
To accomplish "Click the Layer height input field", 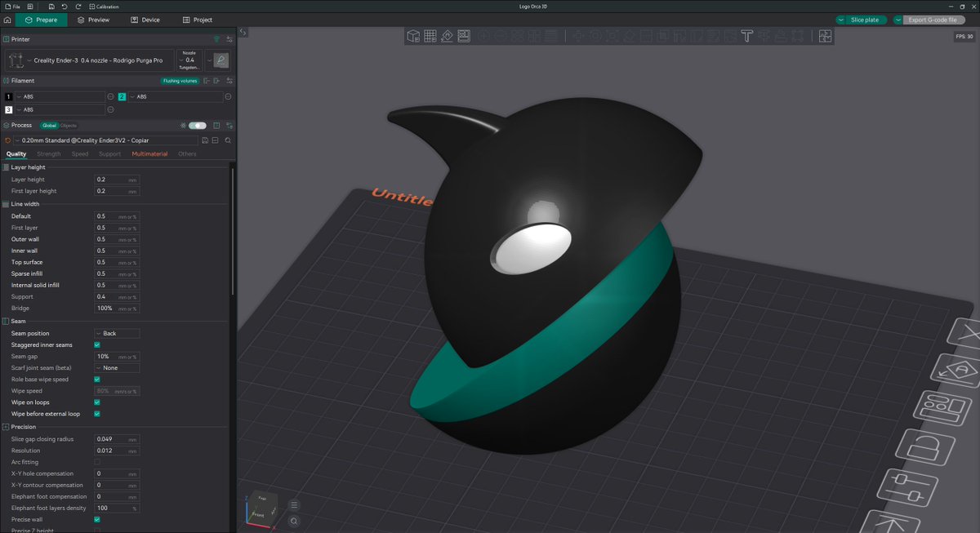I will pyautogui.click(x=117, y=180).
